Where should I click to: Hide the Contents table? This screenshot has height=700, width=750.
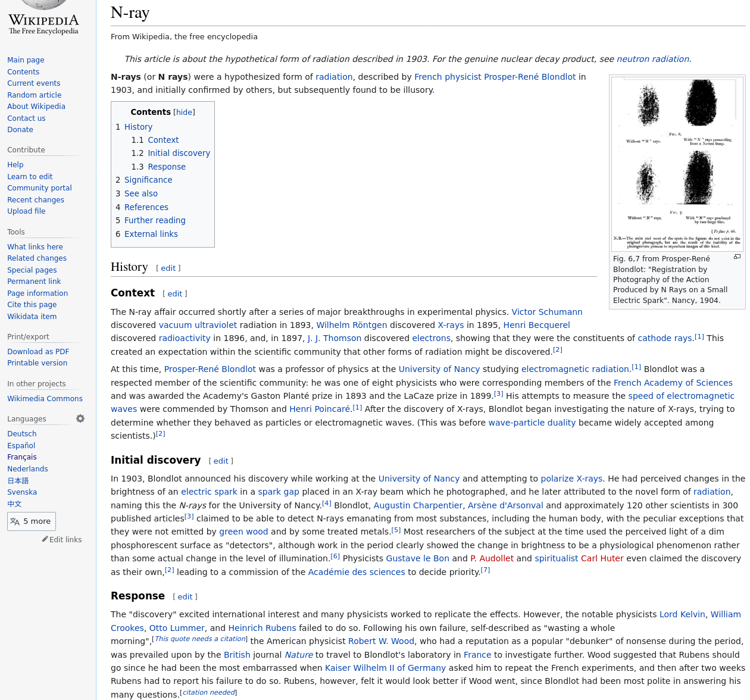[x=184, y=112]
